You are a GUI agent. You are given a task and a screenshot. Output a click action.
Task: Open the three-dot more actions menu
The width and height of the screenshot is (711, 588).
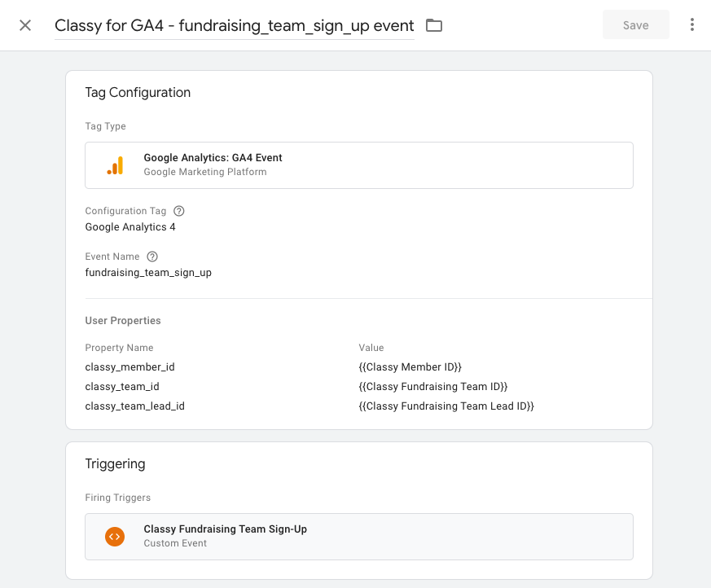(x=692, y=25)
